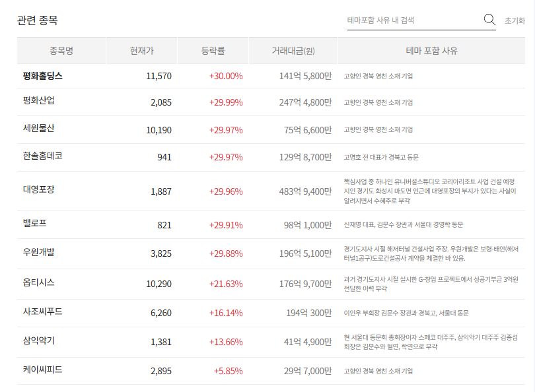Select trading value 29억 7,000만
535x392 pixels.
pyautogui.click(x=308, y=371)
